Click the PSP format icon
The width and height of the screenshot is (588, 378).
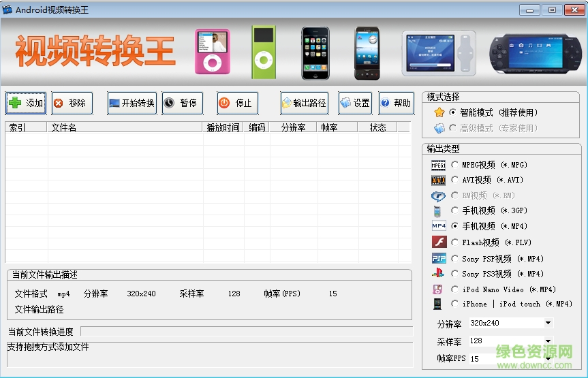point(439,258)
